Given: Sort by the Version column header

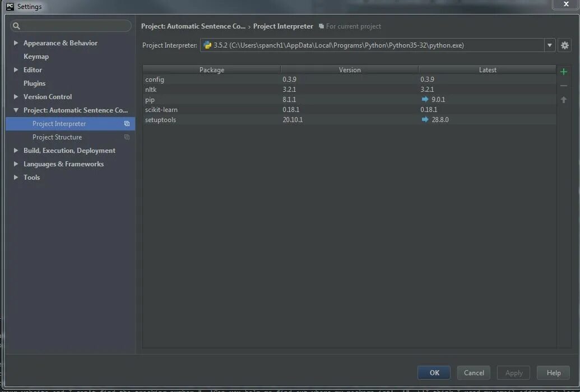Looking at the screenshot, I should (350, 69).
